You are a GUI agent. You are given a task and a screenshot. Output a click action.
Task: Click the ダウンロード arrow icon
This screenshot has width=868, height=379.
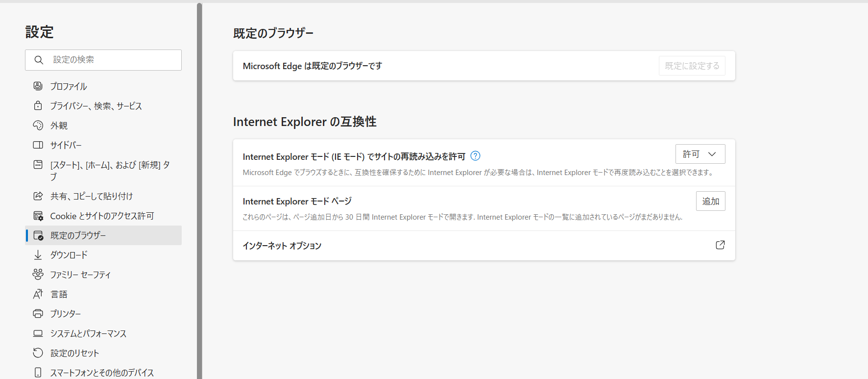38,254
